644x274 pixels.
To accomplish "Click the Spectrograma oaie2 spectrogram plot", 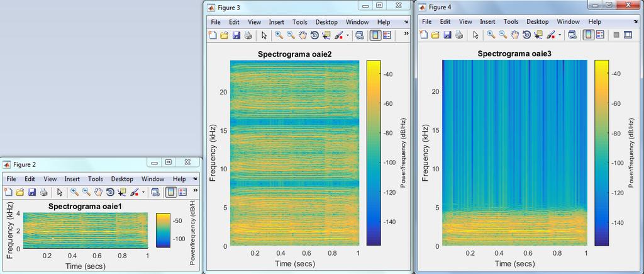I will click(x=294, y=153).
